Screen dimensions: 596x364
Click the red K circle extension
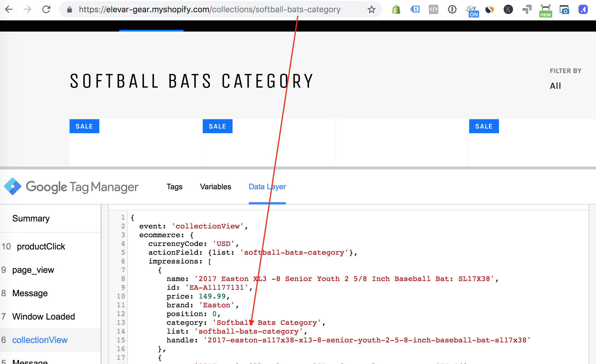click(508, 10)
